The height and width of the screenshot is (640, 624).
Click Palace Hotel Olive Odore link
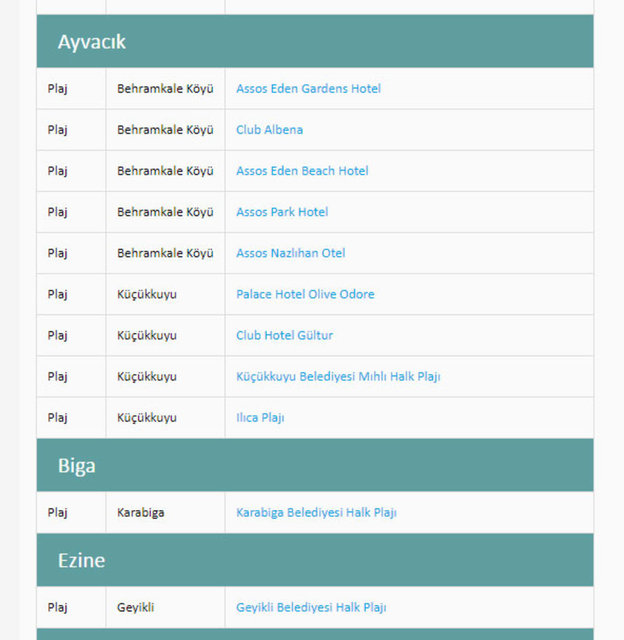305,294
